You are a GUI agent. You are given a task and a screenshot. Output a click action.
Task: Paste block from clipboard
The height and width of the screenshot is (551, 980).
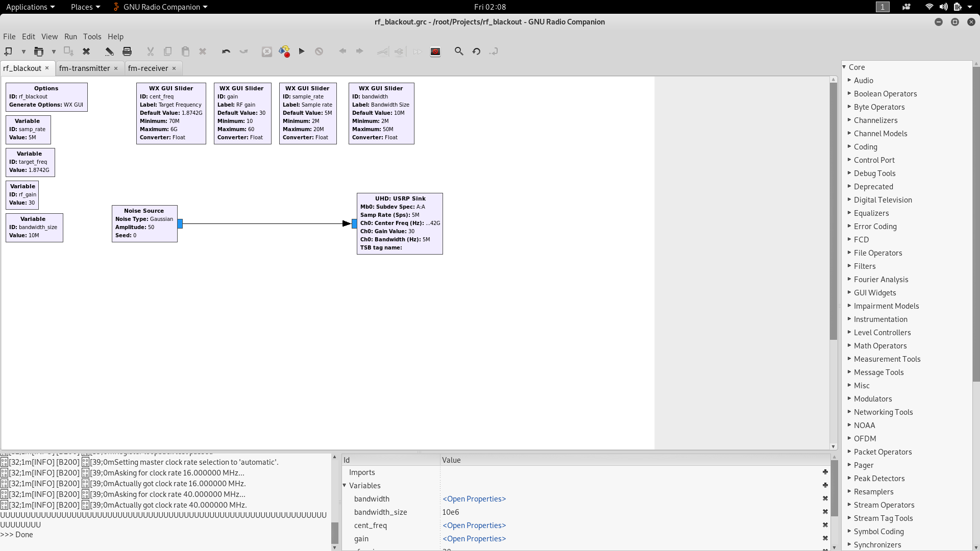(x=185, y=52)
